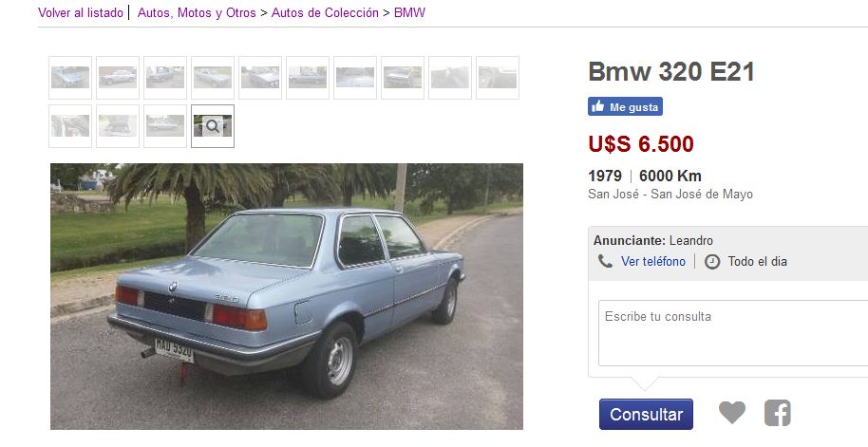
Task: Click the Consultar button
Action: [x=646, y=415]
